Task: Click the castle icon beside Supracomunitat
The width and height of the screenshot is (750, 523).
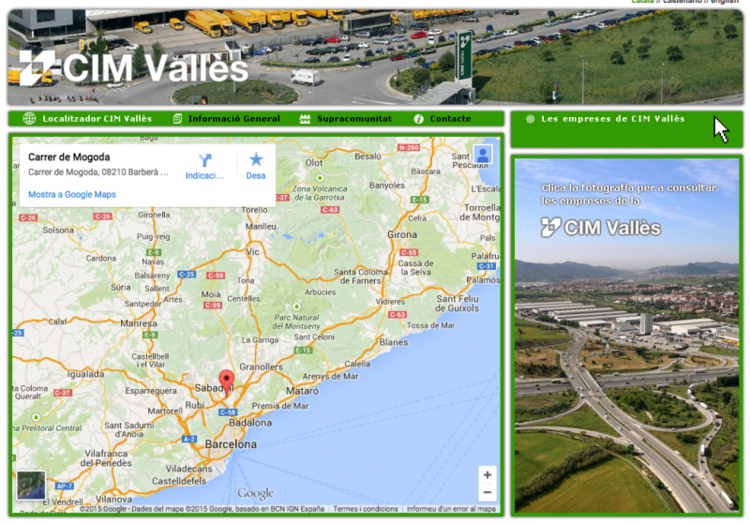Action: [305, 119]
